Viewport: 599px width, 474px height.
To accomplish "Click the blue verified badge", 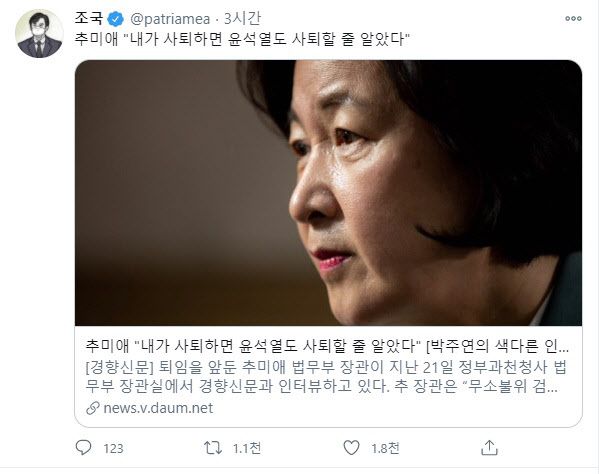I will point(116,19).
